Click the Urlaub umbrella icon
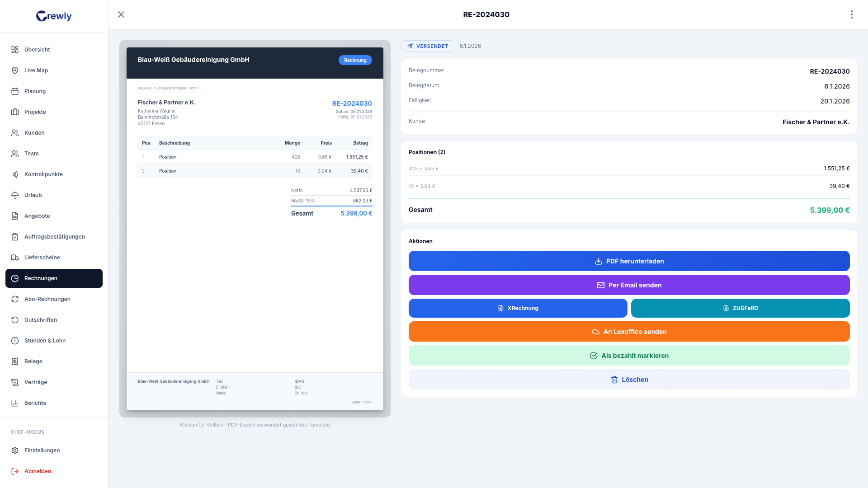Viewport: 868px width, 488px height. (x=15, y=195)
